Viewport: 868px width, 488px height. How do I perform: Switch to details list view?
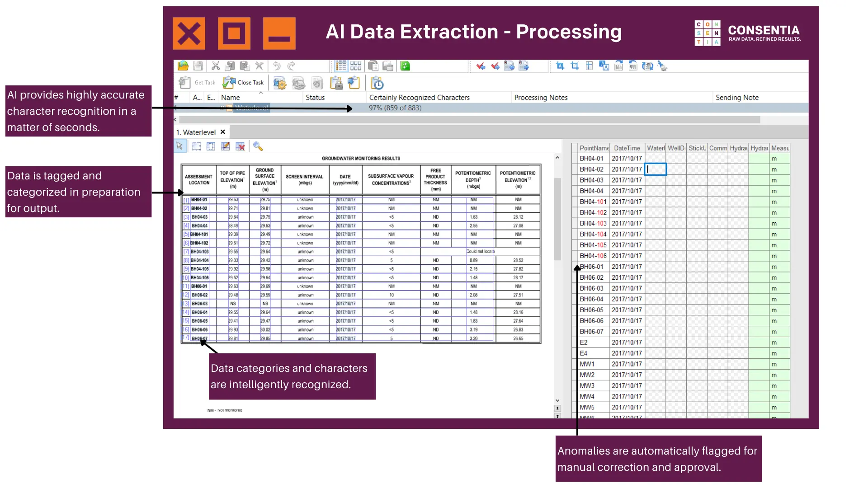coord(341,66)
